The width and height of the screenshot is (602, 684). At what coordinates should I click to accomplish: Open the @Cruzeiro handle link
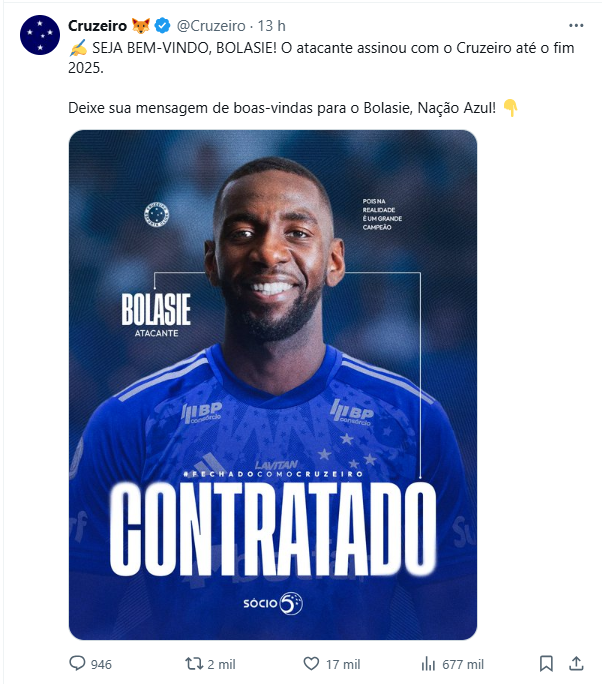coord(211,26)
